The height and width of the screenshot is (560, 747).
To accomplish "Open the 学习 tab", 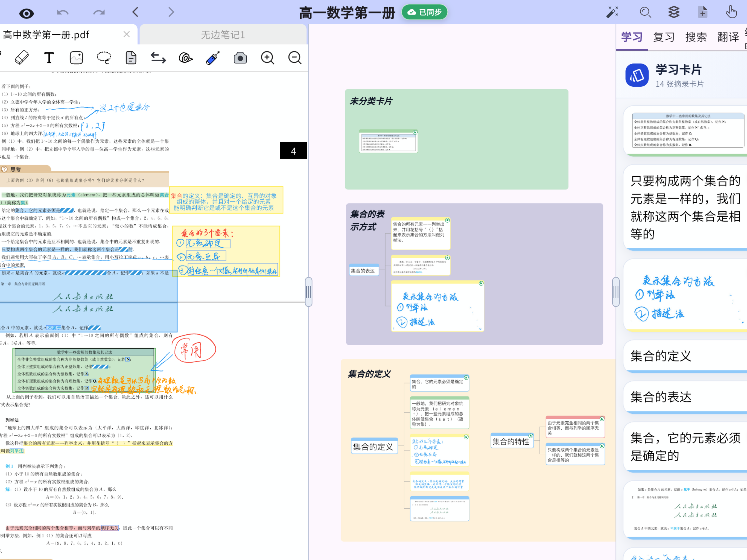I will (x=632, y=37).
